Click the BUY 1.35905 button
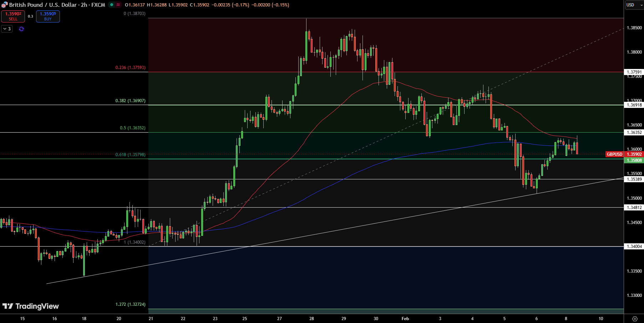Viewport: 644px width, 323px height. [48, 16]
